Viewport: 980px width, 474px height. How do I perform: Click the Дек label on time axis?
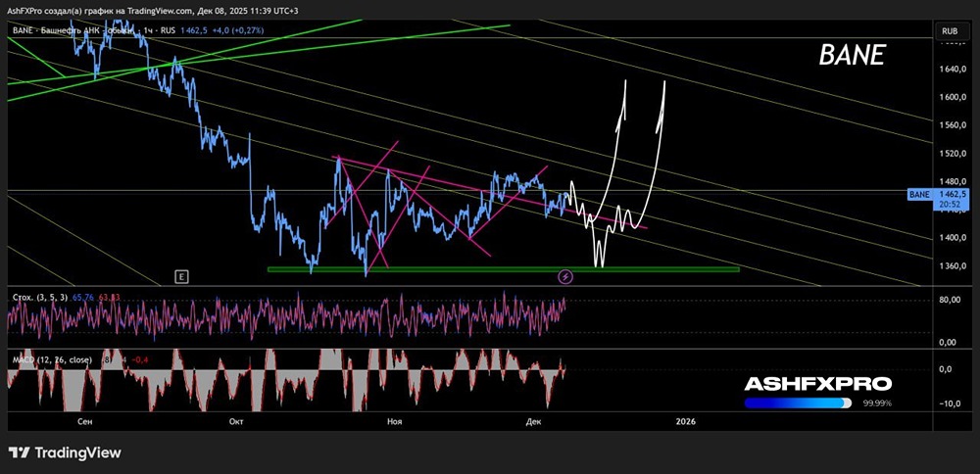533,421
